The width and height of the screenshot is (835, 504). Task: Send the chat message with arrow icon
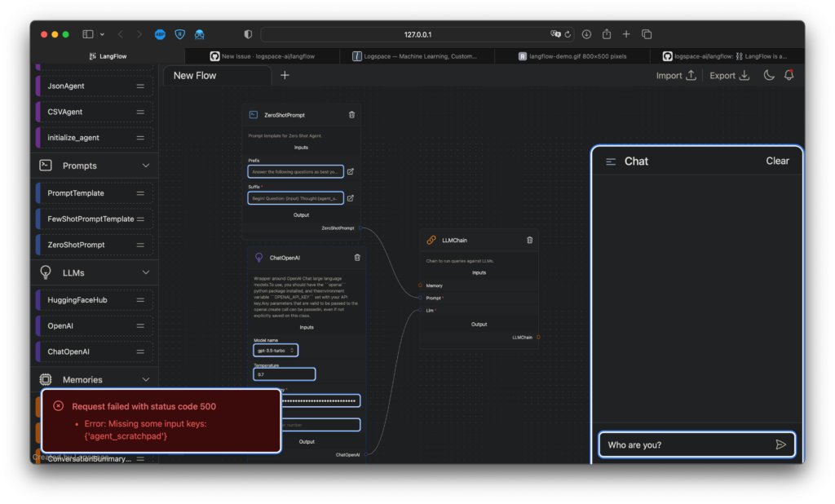click(780, 444)
